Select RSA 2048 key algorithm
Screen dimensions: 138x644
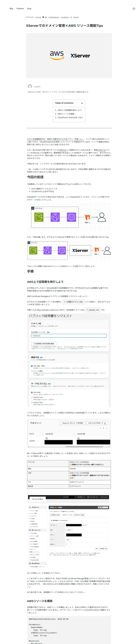pyautogui.click(x=32, y=393)
